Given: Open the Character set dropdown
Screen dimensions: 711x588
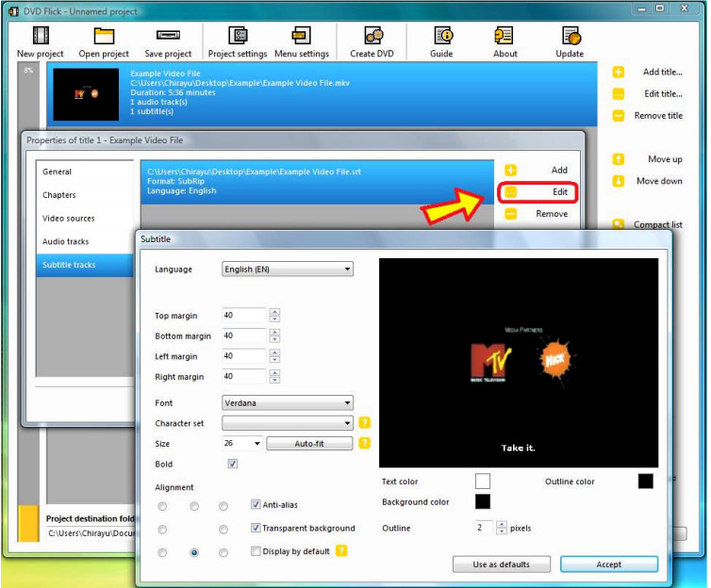Looking at the screenshot, I should pos(288,423).
